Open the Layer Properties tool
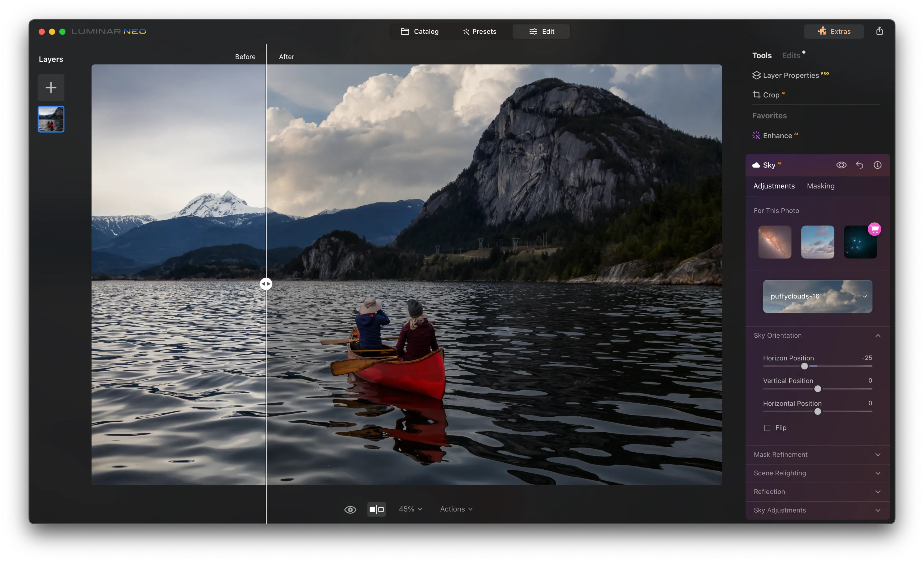Viewport: 924px width, 562px height. (x=790, y=75)
